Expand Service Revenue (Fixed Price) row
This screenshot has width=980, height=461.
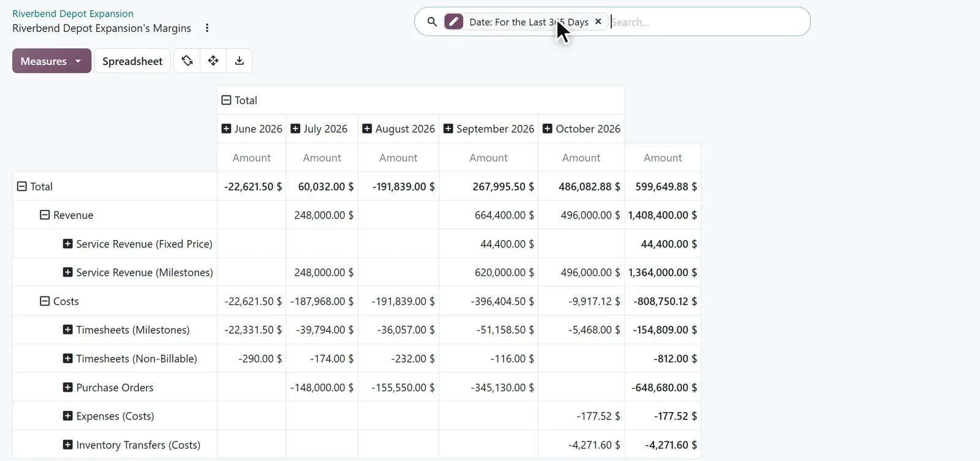(67, 244)
